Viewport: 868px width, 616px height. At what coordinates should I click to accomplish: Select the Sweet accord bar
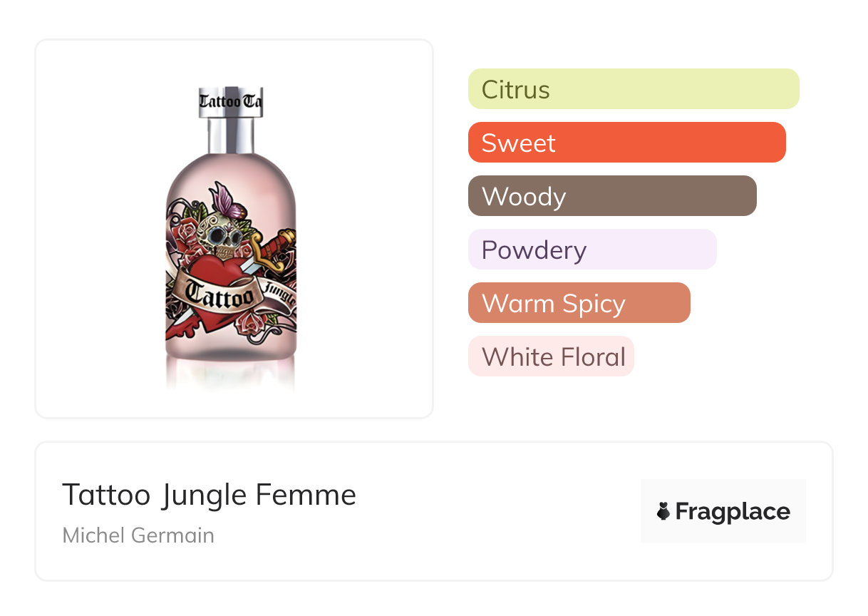pyautogui.click(x=626, y=143)
